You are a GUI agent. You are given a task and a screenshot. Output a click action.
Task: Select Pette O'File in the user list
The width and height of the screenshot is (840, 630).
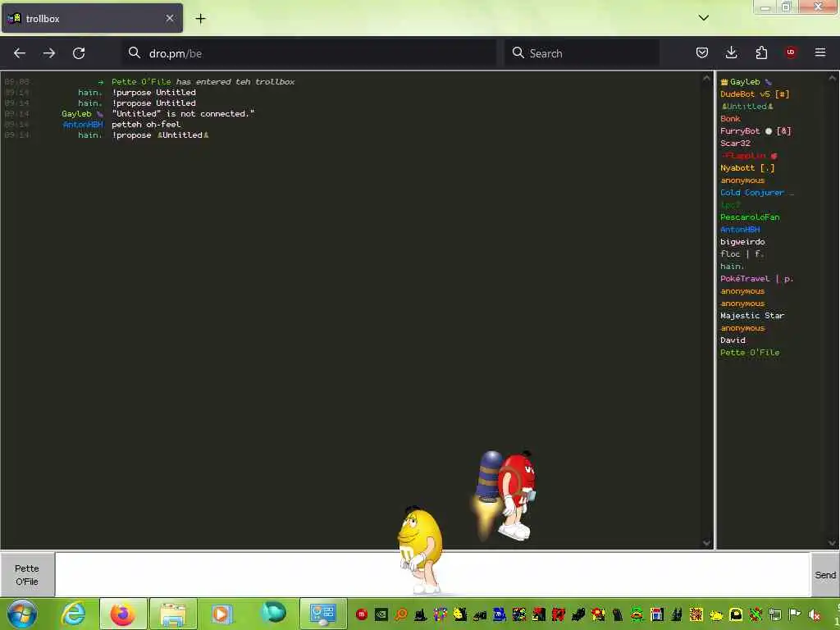pos(750,353)
